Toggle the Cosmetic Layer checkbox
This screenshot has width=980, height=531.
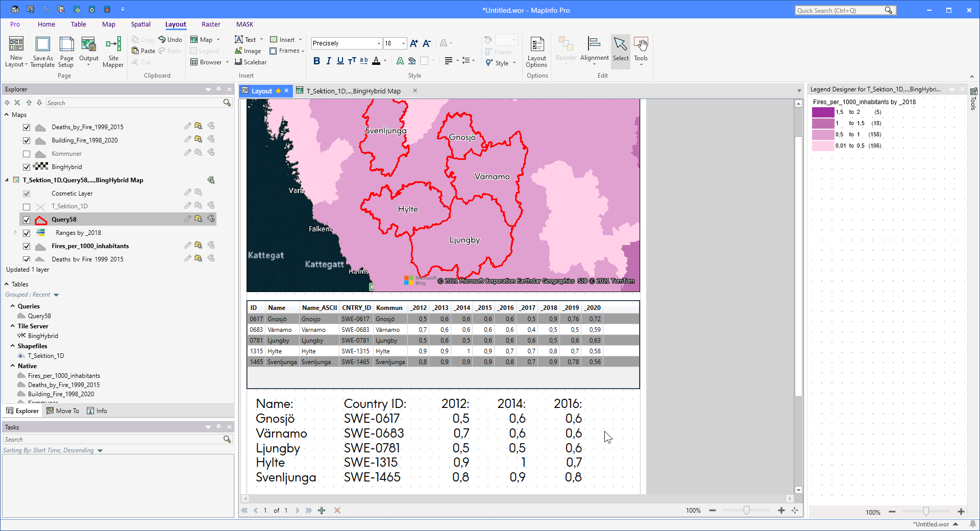pos(27,194)
